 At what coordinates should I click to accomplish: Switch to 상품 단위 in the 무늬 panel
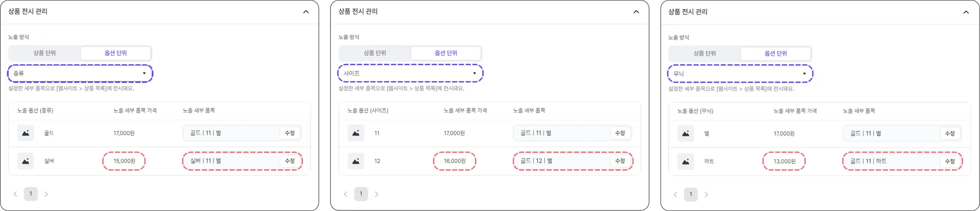click(x=704, y=54)
